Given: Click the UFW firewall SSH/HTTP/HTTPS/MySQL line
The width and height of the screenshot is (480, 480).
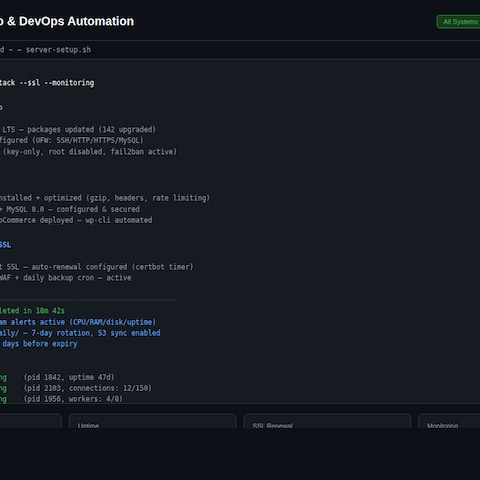Looking at the screenshot, I should (x=71, y=140).
